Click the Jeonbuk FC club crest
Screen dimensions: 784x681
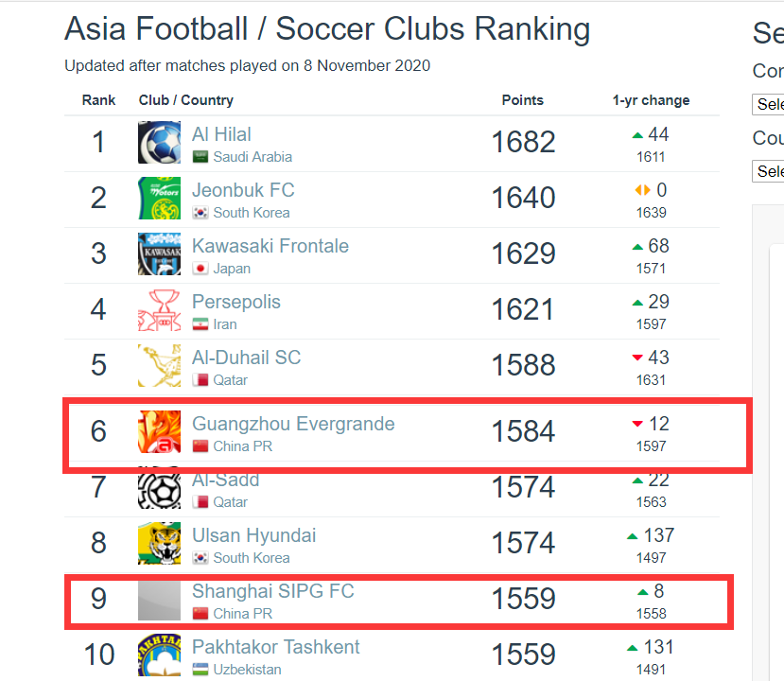click(159, 199)
